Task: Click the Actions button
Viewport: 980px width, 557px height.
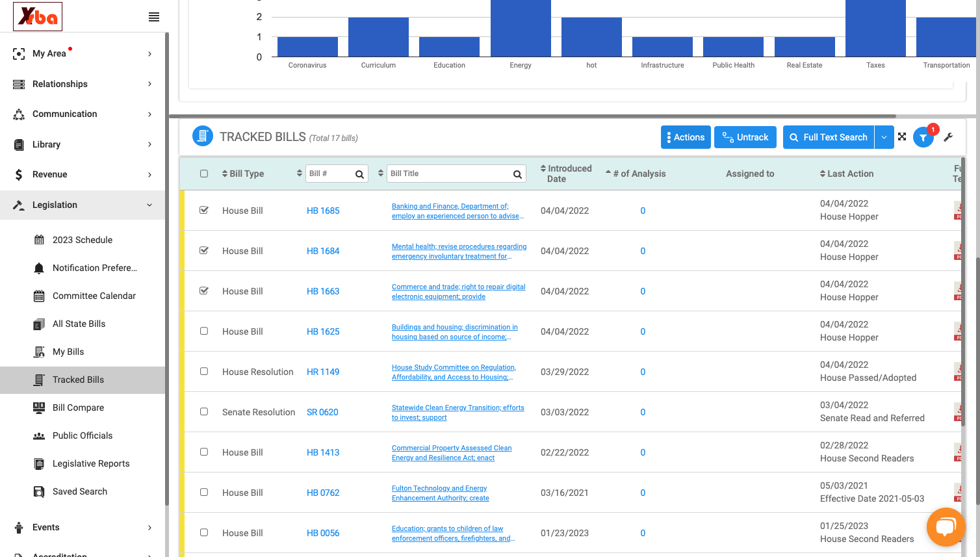Action: click(686, 137)
